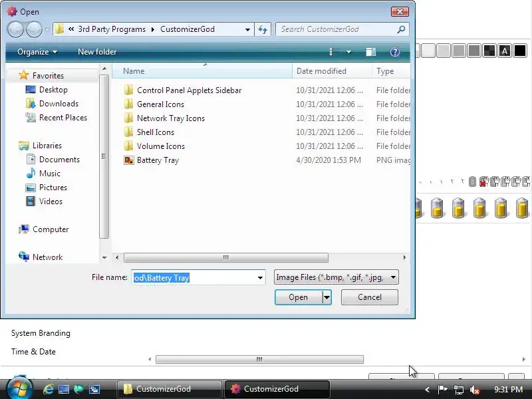The width and height of the screenshot is (532, 399).
Task: Open the address bar previous locations dropdown
Action: tap(247, 29)
